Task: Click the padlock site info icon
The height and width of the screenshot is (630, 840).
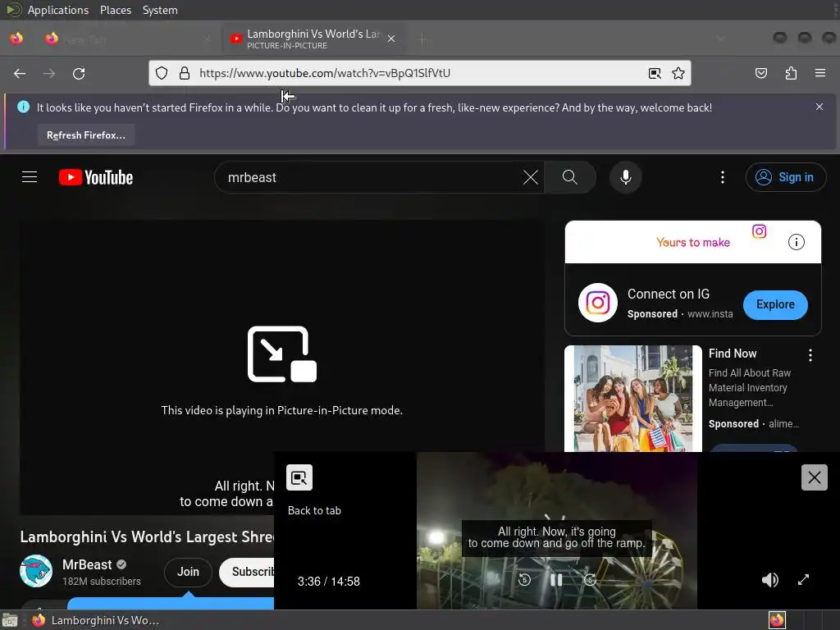Action: pos(185,73)
